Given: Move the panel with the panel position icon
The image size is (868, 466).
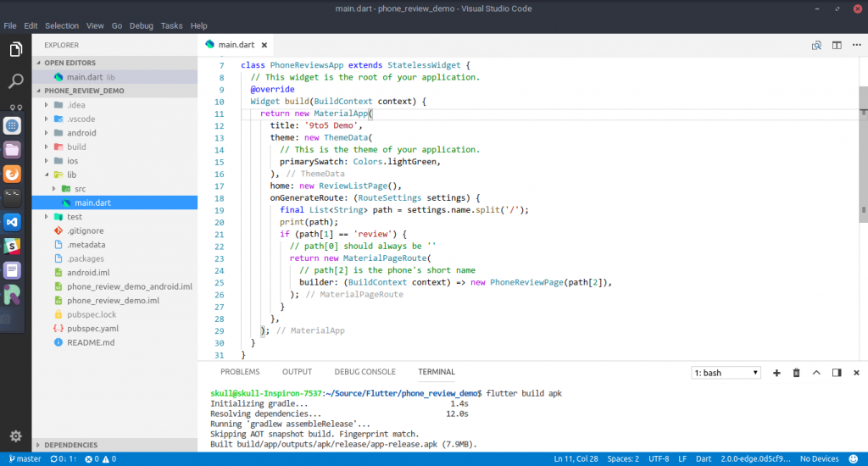Looking at the screenshot, I should (x=837, y=373).
